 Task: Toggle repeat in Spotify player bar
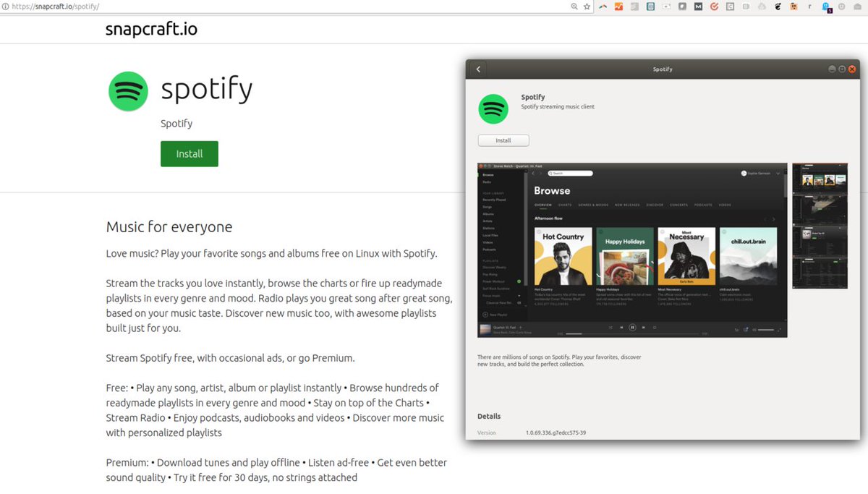pos(655,327)
